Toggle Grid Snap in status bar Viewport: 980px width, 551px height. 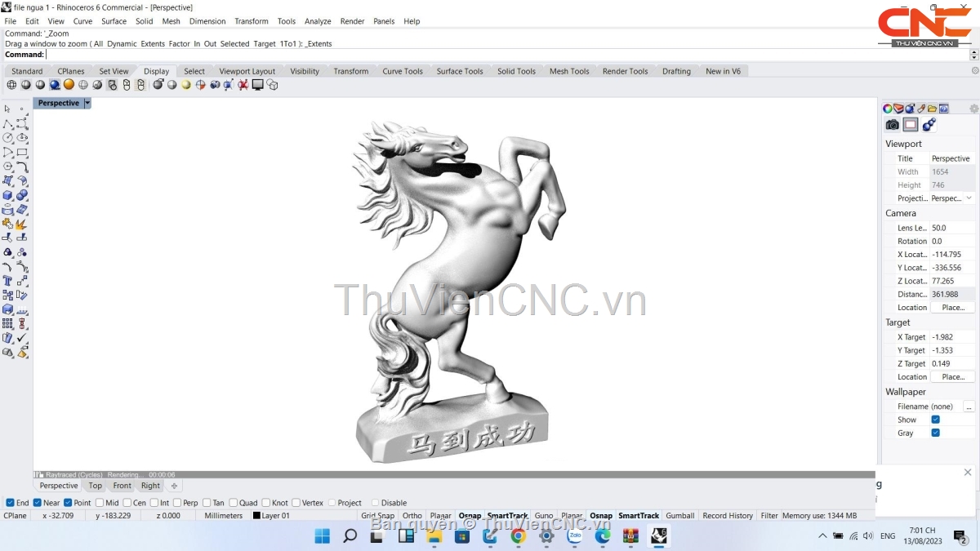378,516
